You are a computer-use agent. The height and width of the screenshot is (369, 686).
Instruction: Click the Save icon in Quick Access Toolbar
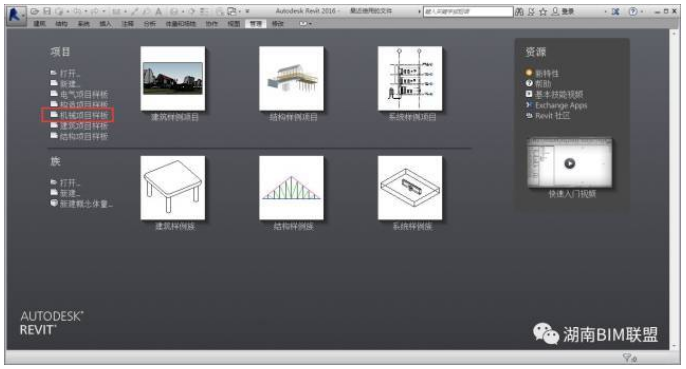47,11
